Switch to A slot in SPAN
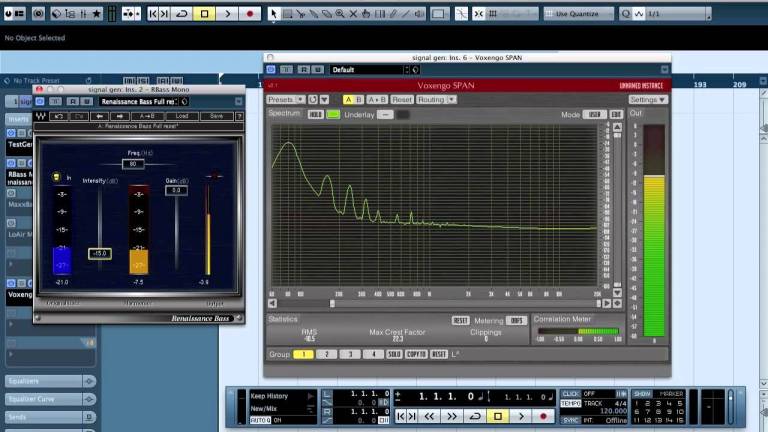The width and height of the screenshot is (768, 432). coord(348,99)
